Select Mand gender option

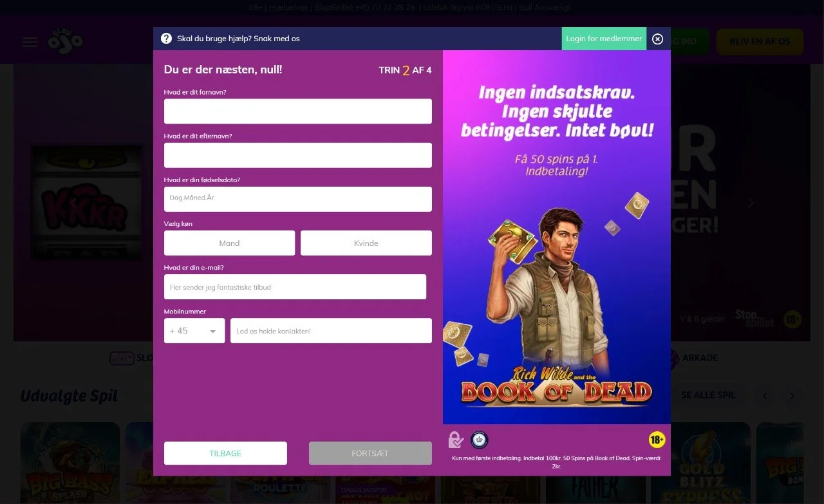coord(229,243)
